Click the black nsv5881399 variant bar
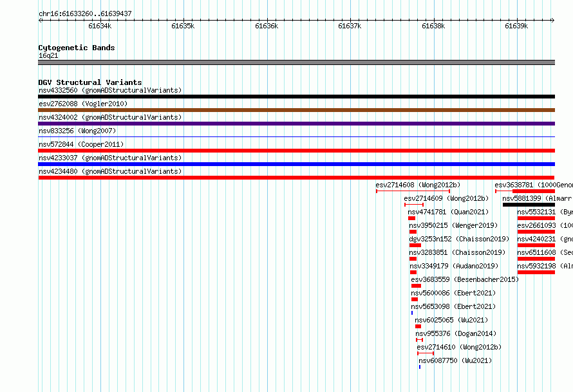573x392 pixels. 529,205
